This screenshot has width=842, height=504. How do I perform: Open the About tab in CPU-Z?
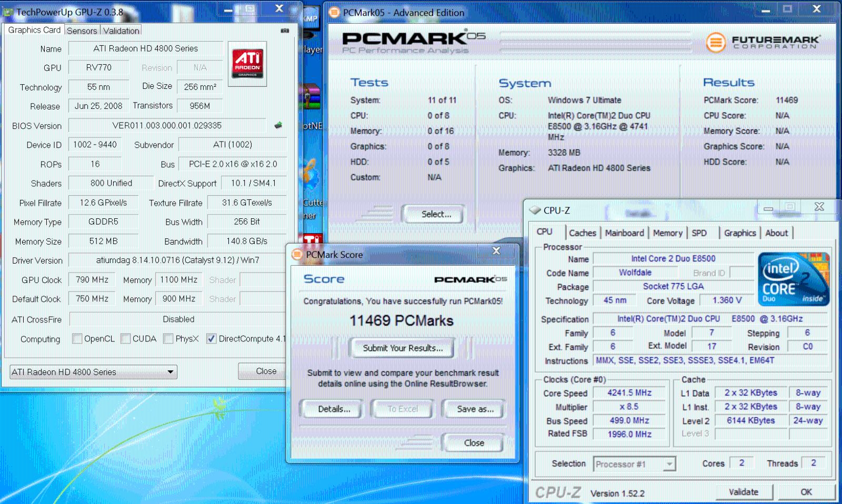tap(777, 233)
